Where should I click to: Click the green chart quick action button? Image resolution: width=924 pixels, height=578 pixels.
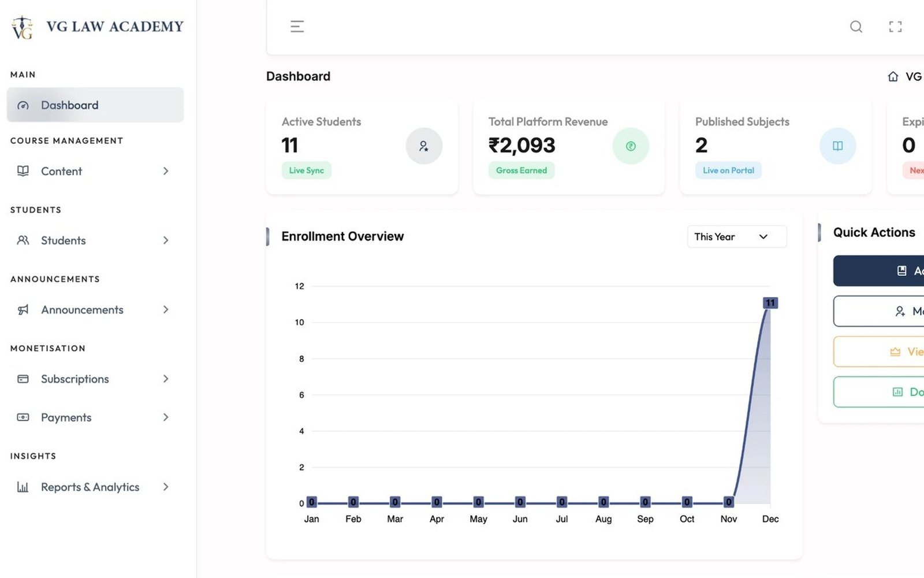click(879, 392)
